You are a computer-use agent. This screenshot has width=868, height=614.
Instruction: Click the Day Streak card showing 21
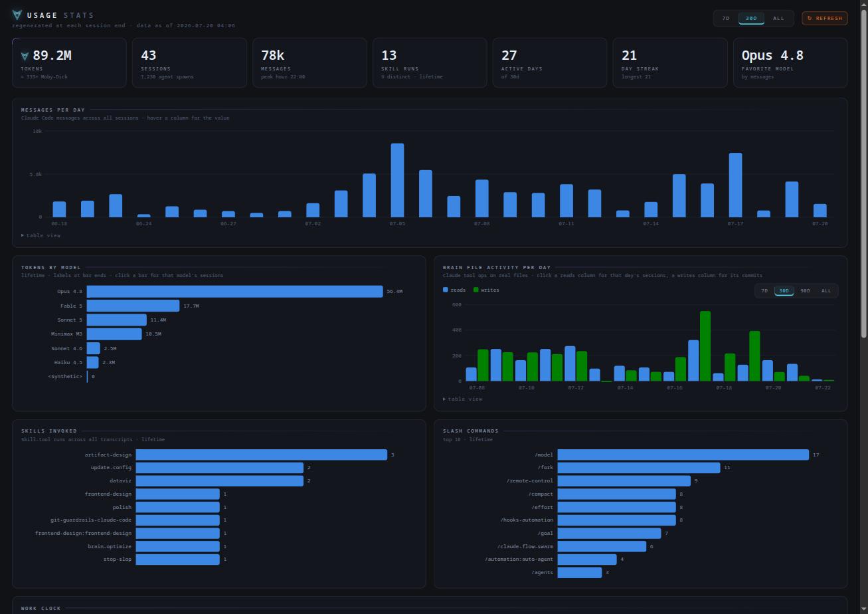click(x=670, y=62)
